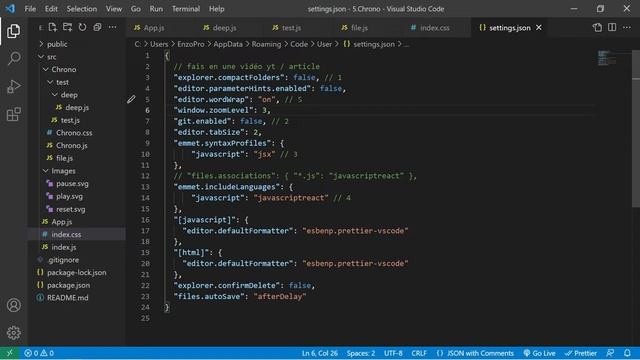Screen dimensions: 640x360
Task: Collapse the src folder
Action: tap(77, 57)
